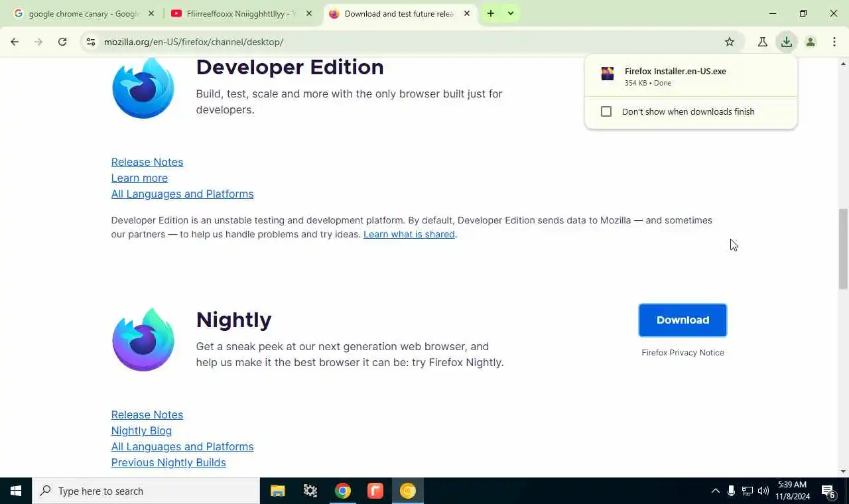Click the page vertical scrollbar thumb
Screen dimensions: 849x504
click(x=843, y=249)
